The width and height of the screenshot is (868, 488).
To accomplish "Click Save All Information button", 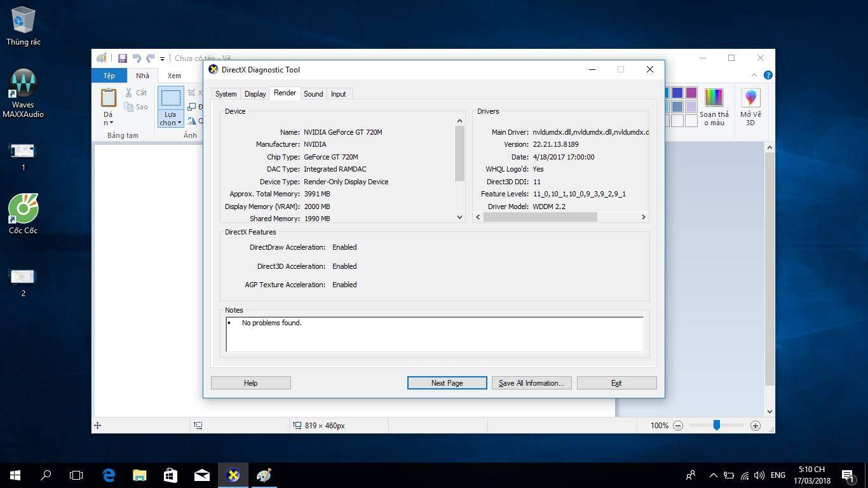I will pos(531,383).
